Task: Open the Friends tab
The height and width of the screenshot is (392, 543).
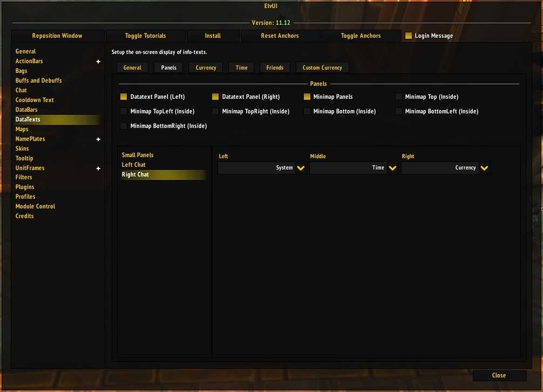Action: pyautogui.click(x=275, y=67)
